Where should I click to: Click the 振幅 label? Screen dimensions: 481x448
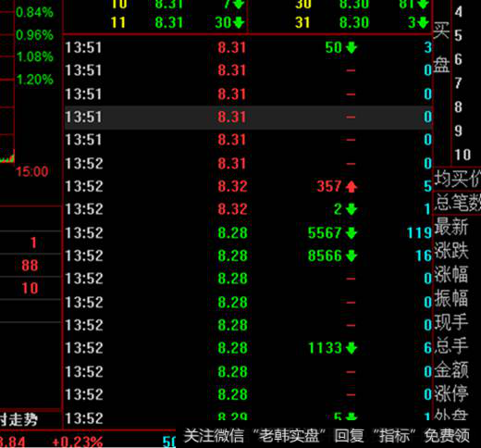[x=451, y=298]
